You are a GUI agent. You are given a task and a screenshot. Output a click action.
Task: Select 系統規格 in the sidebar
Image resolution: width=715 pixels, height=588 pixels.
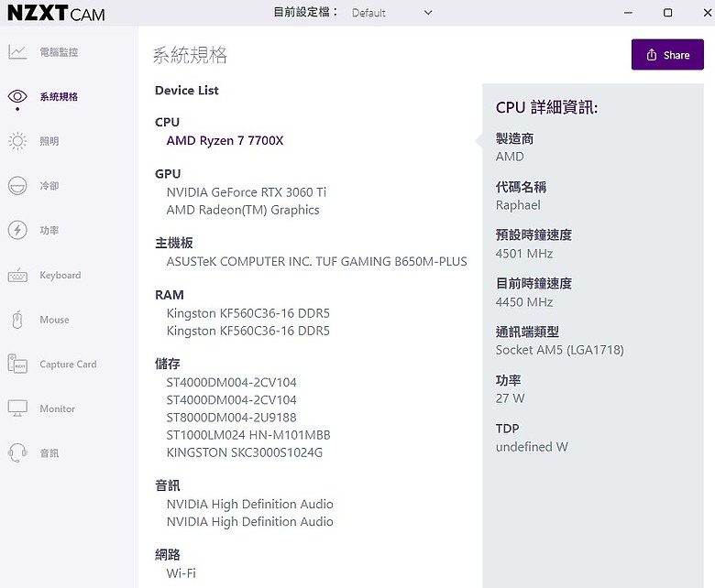[59, 96]
